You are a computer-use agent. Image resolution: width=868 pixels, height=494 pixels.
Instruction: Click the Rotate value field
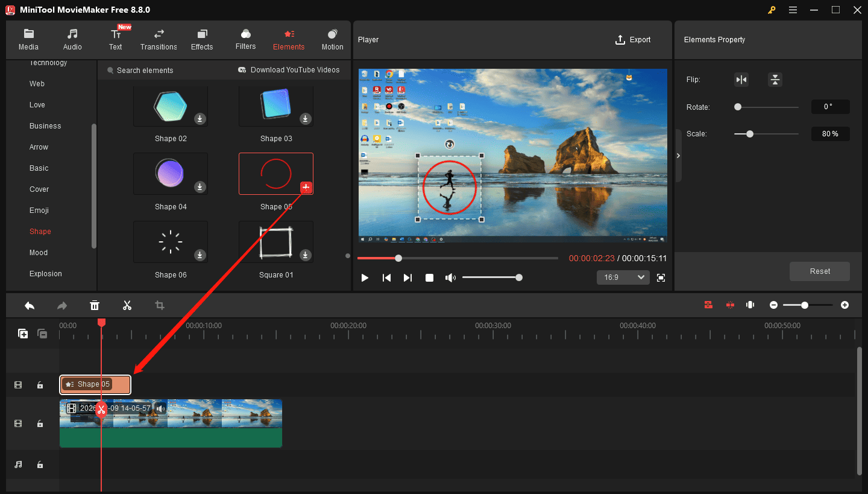click(x=830, y=107)
